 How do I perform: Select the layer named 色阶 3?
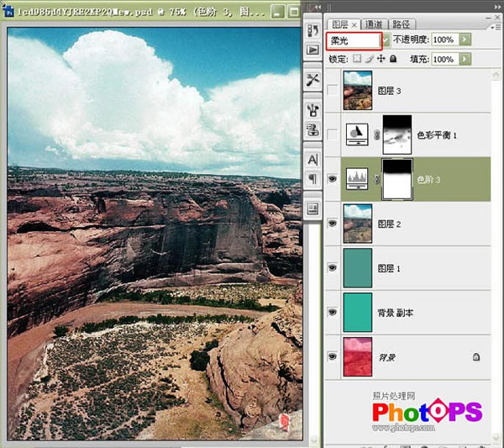click(428, 180)
